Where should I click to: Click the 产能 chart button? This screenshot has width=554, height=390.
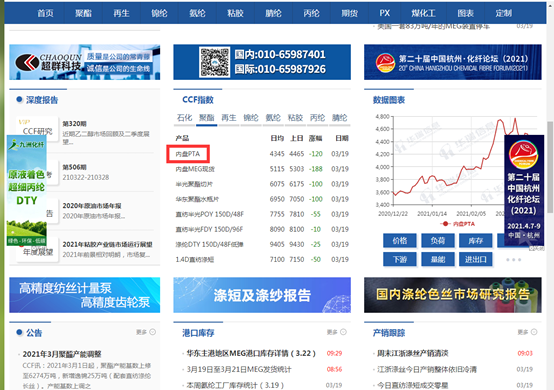coord(438,260)
